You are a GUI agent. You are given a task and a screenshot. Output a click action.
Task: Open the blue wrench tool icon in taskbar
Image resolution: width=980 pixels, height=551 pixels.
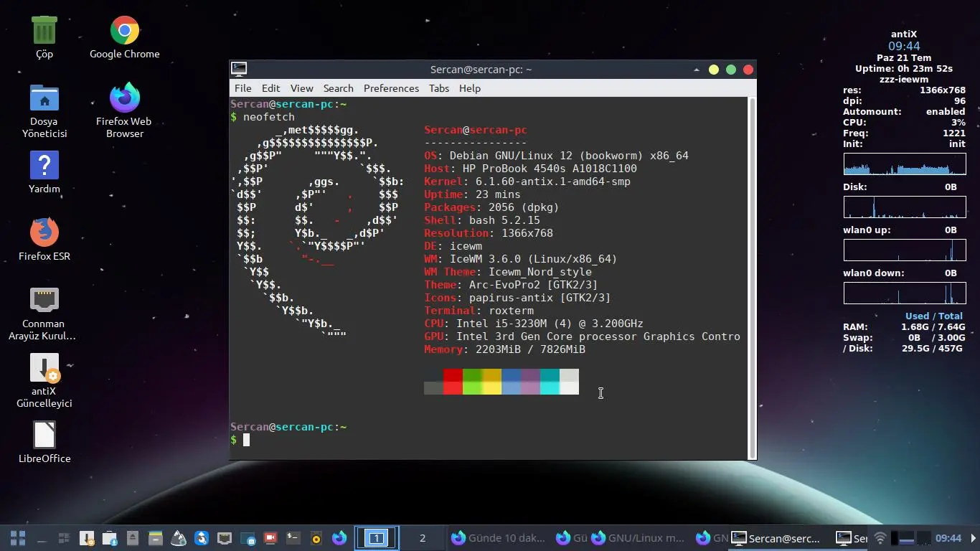coord(202,538)
